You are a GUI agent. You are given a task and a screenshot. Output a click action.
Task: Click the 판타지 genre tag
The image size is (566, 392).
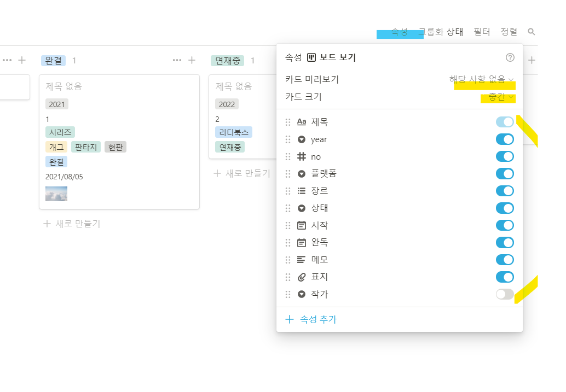[86, 147]
